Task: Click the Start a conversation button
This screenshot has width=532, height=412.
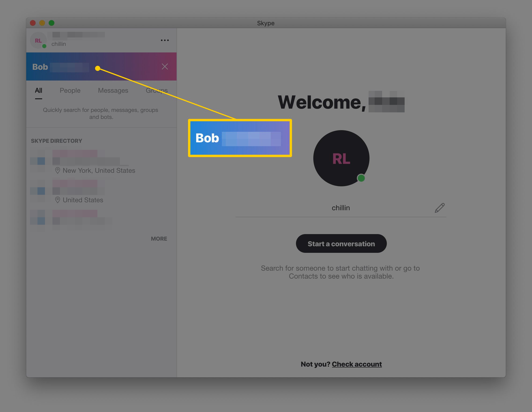Action: click(x=341, y=243)
